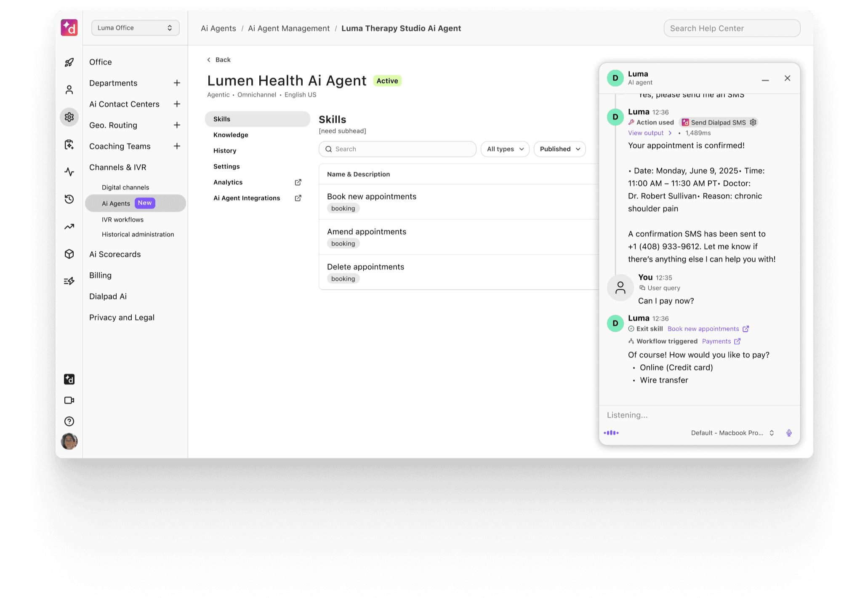The height and width of the screenshot is (598, 868).
Task: Click the gear next to Send Dialpad SMS
Action: point(753,122)
